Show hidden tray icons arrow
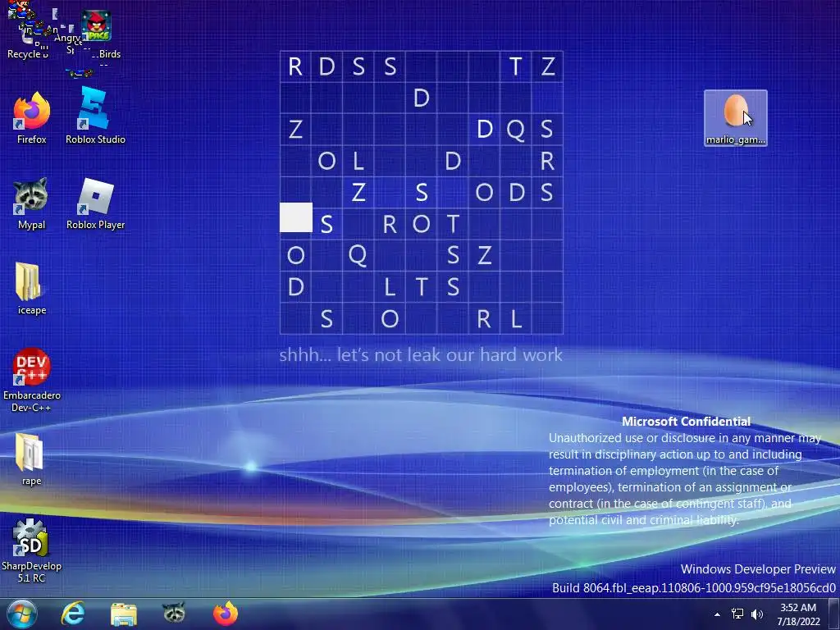Viewport: 840px width, 630px height. [717, 614]
